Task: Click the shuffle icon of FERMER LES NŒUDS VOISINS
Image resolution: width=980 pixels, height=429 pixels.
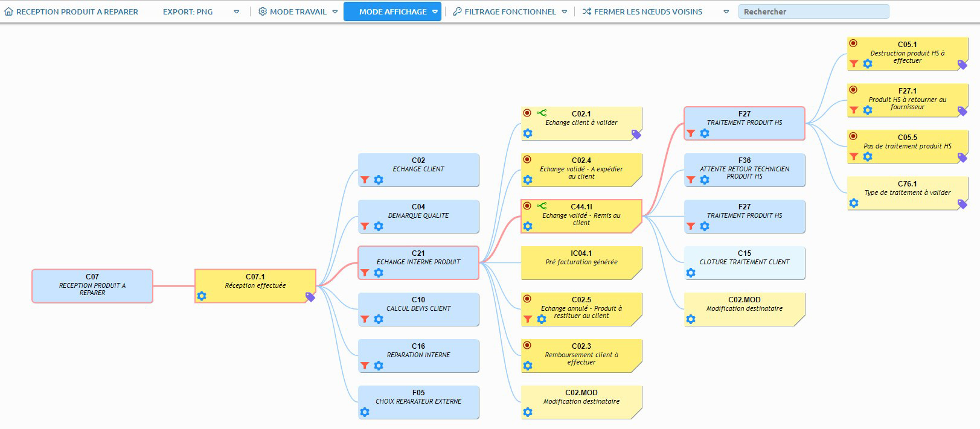Action: pyautogui.click(x=587, y=11)
